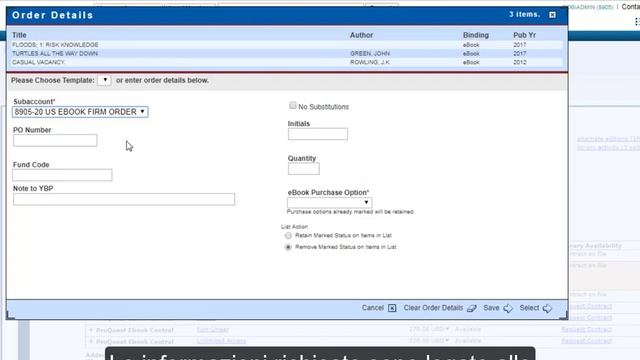Select the TURTLES ALL THE WAY DOWN row
The image size is (640, 360).
(x=286, y=53)
